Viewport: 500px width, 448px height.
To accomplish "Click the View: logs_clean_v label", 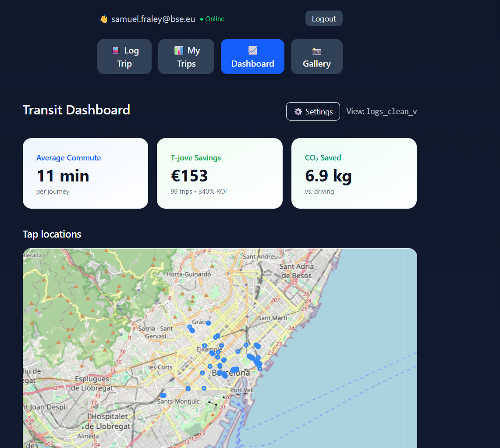I will pyautogui.click(x=381, y=111).
